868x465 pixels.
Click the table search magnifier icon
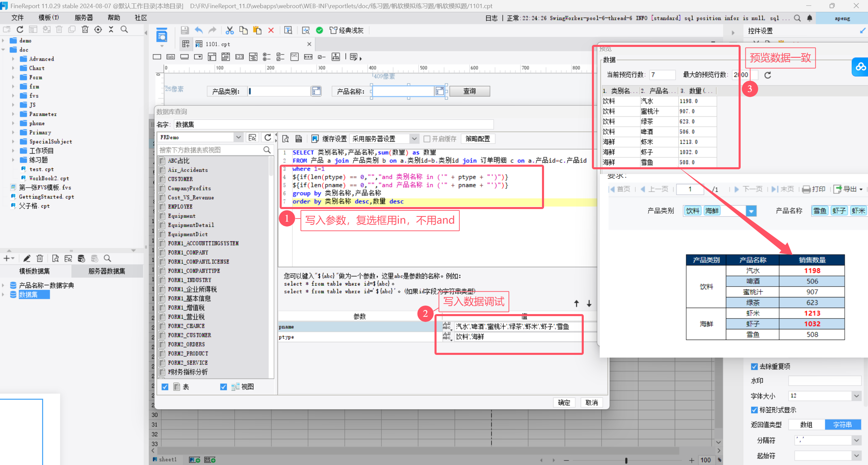point(267,150)
